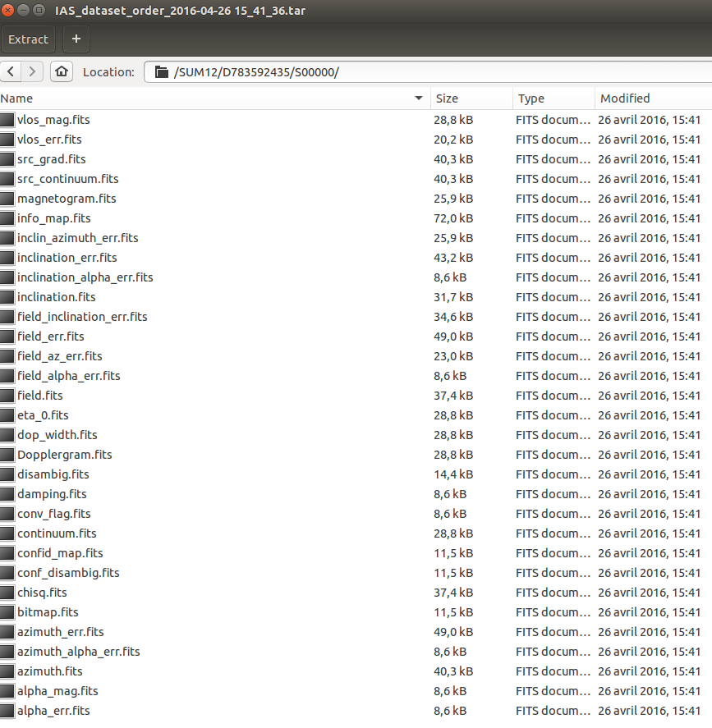
Task: Click the conf_disambig.fits file name
Action: [x=68, y=573]
